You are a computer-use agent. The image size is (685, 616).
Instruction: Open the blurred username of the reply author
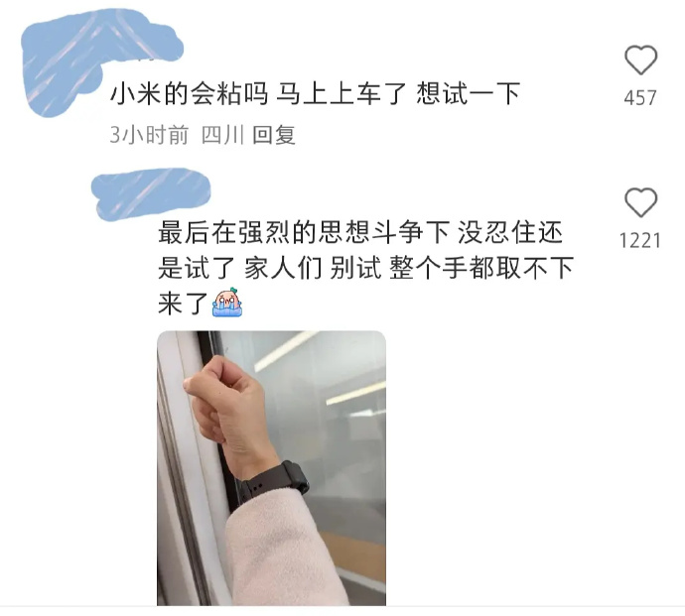click(151, 194)
